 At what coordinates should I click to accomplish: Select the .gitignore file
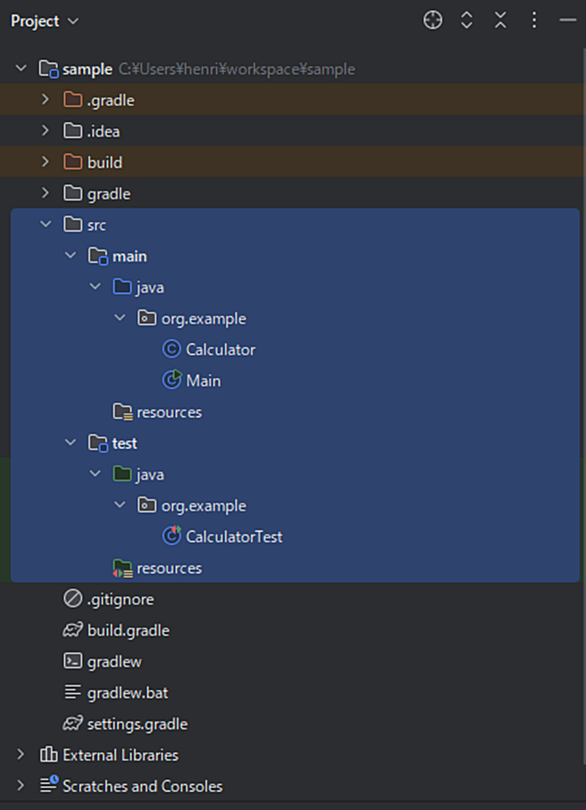(109, 599)
